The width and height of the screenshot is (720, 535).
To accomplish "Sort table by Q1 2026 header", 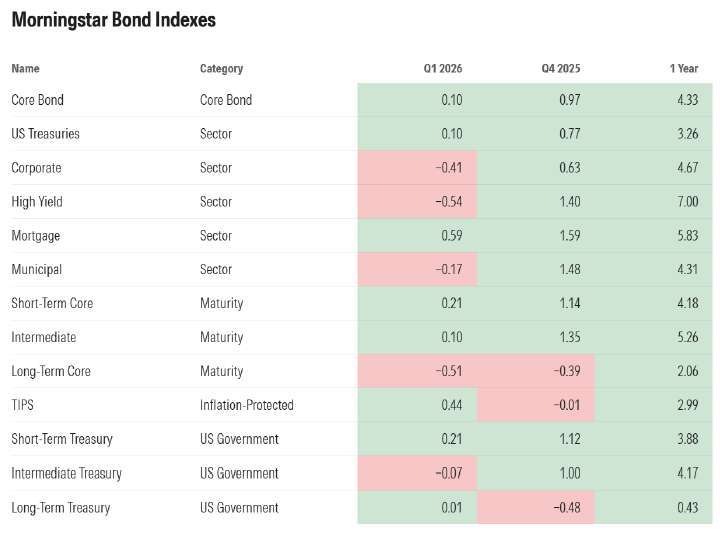I will coord(443,69).
